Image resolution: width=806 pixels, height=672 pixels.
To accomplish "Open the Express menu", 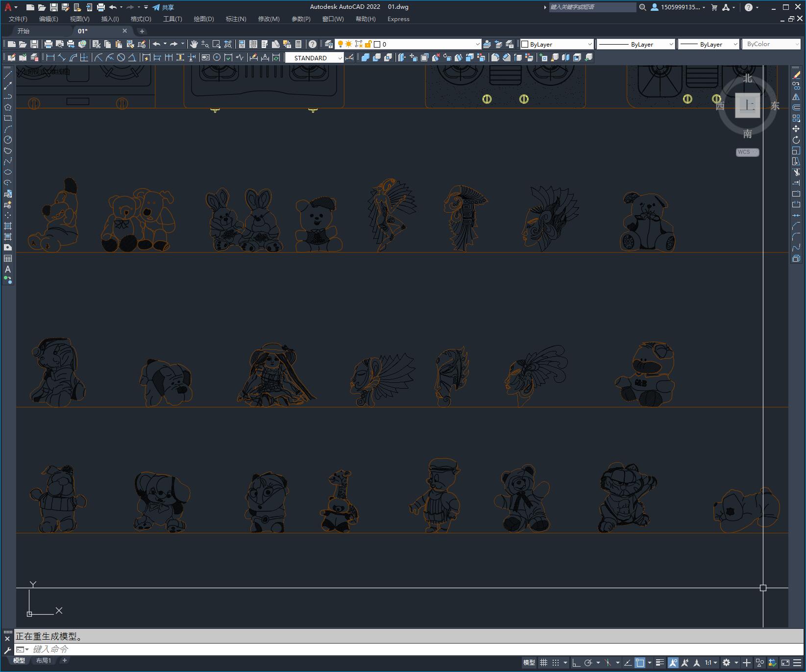I will (x=398, y=19).
